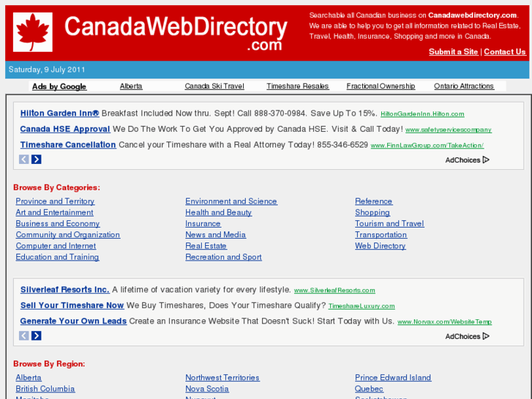Browse Northwest Territories region
532x399 pixels.
pyautogui.click(x=222, y=378)
